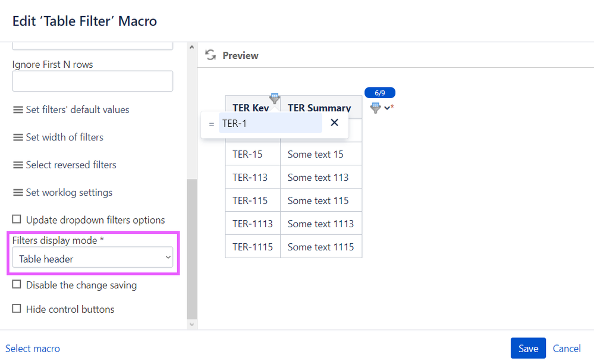View the 6/9 filtered rows badge
594x364 pixels.
[x=379, y=93]
